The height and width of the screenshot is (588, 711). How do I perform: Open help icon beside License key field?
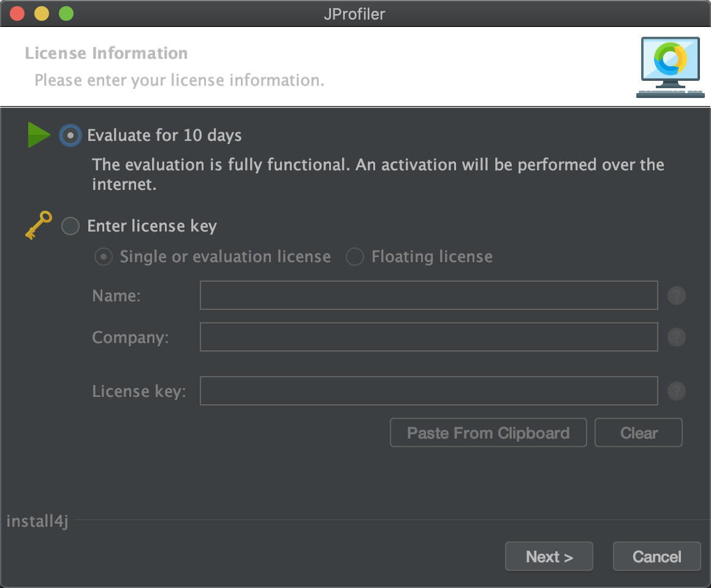pos(676,391)
